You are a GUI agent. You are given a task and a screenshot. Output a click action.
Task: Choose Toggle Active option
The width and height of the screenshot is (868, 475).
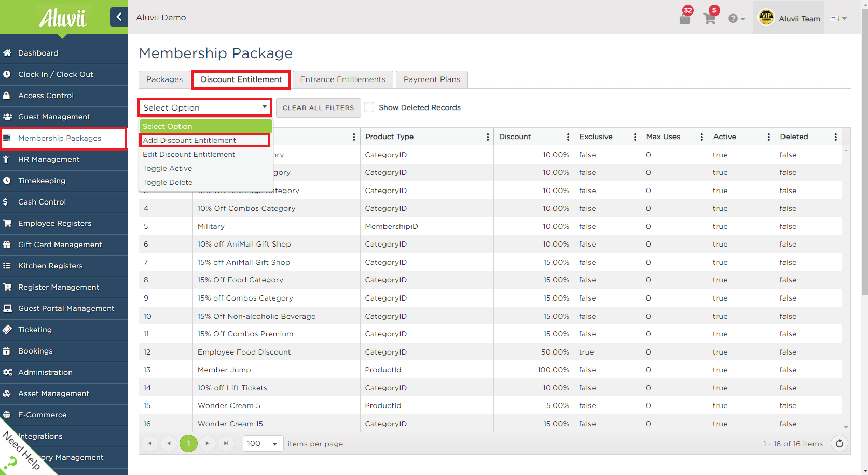point(205,168)
